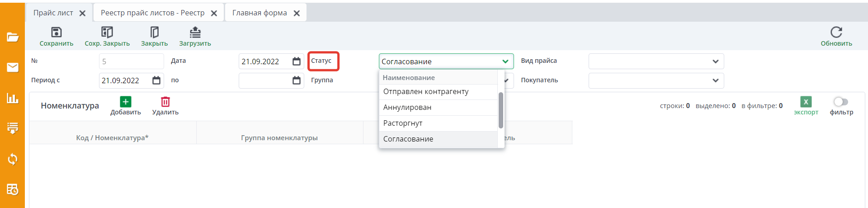Click red Удалить trash icon
This screenshot has height=208, width=868.
tap(165, 102)
